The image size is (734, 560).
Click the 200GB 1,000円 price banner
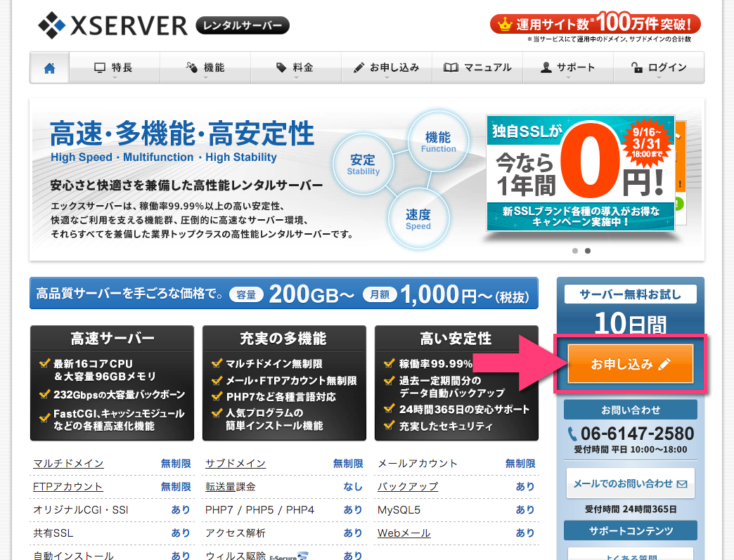(283, 293)
